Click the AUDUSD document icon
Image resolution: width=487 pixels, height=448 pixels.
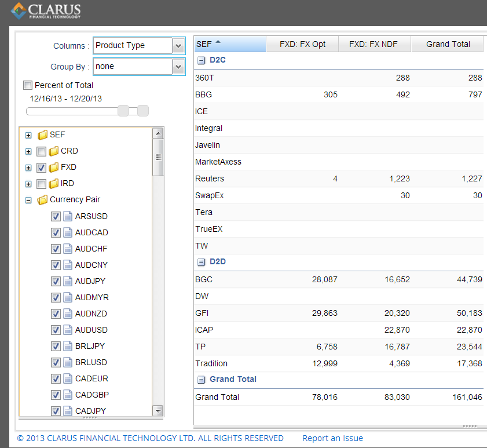(68, 330)
